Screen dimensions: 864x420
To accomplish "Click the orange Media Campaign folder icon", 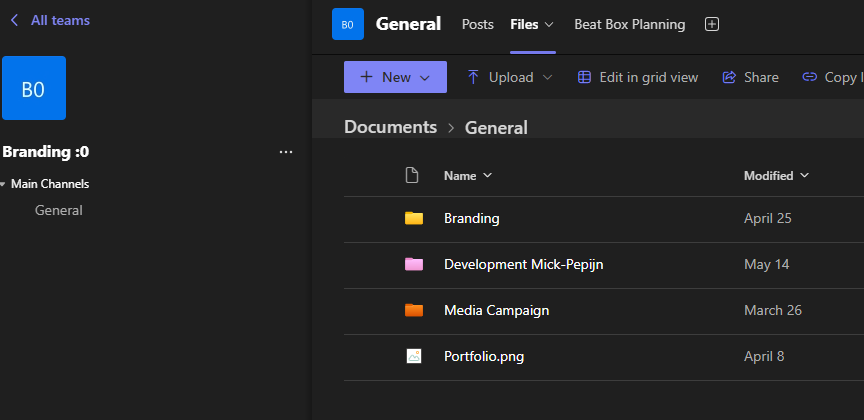I will coord(414,310).
